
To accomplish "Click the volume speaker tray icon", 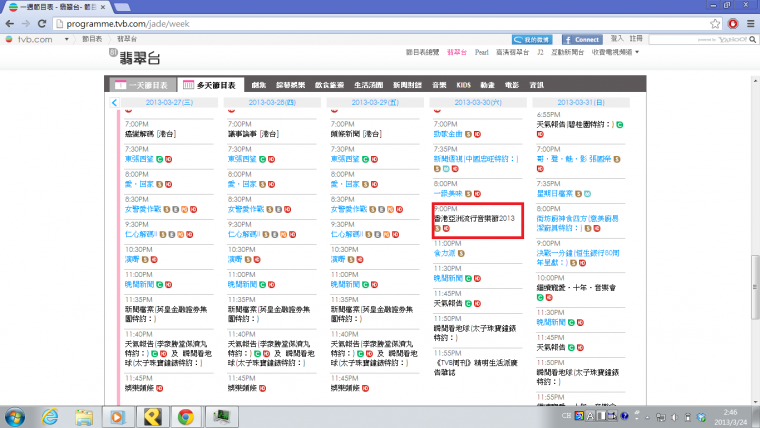I will (x=674, y=417).
